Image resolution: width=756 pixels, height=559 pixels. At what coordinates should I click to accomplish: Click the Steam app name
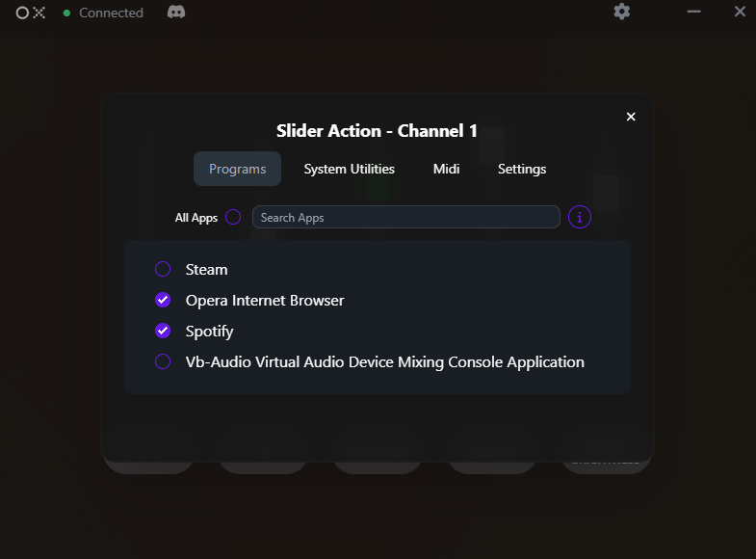tap(206, 270)
